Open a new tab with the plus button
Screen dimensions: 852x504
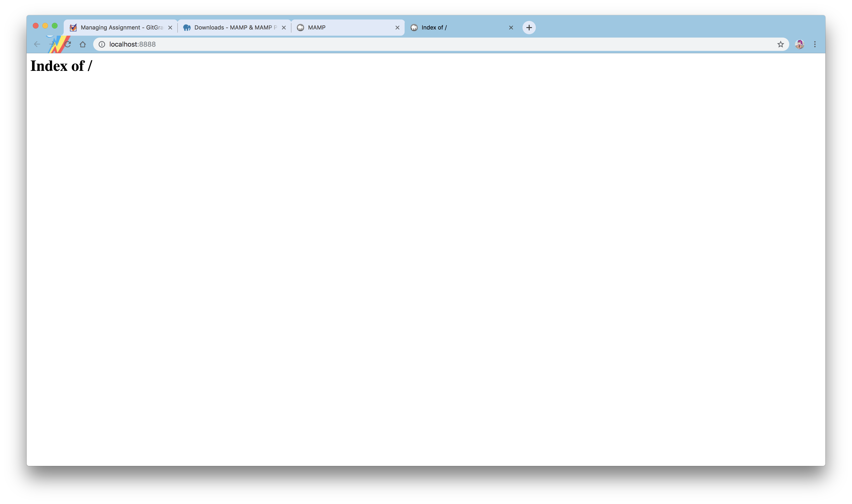pos(529,28)
